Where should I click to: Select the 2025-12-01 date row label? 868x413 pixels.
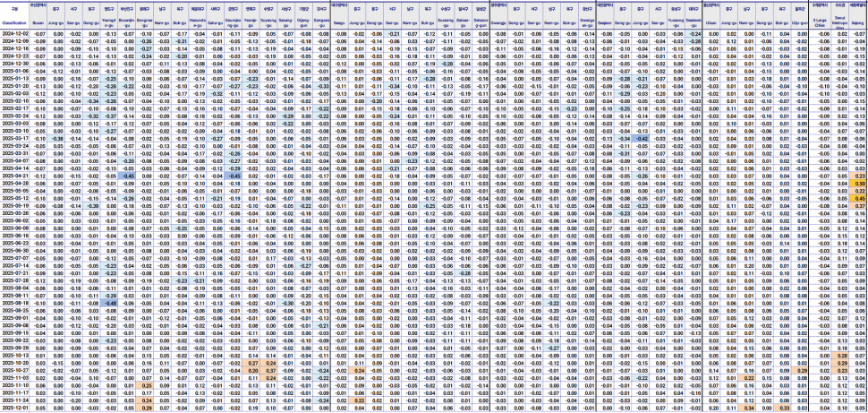pos(15,408)
